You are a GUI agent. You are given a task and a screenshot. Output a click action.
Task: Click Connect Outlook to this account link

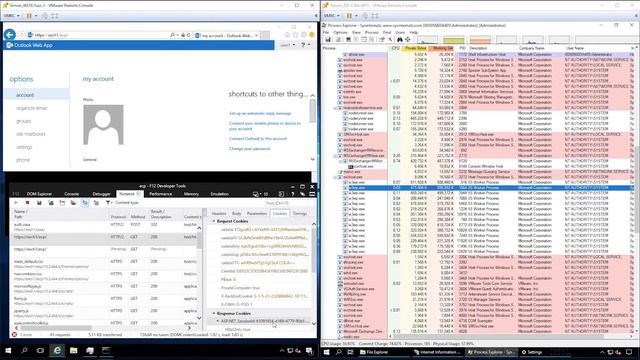pyautogui.click(x=258, y=139)
